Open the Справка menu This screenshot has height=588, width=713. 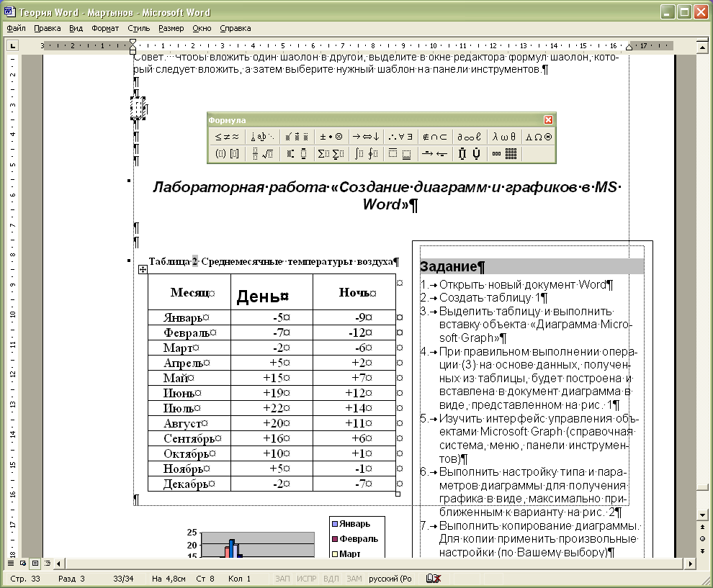[235, 28]
